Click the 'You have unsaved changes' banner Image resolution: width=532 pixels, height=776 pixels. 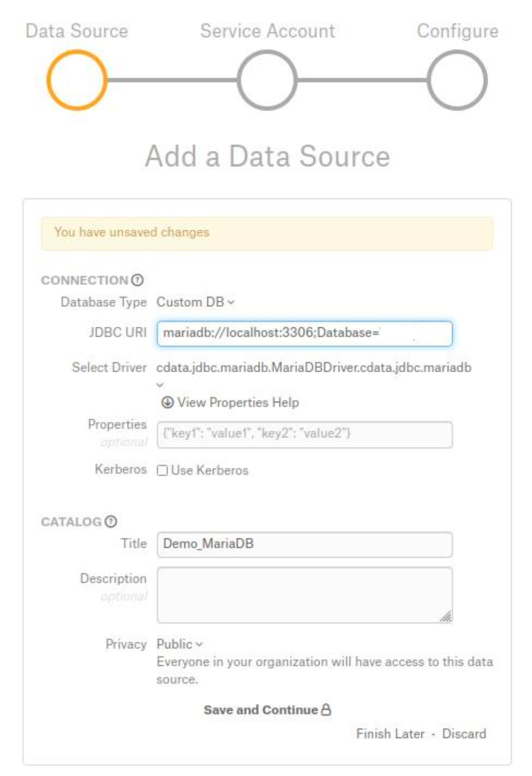coord(267,234)
